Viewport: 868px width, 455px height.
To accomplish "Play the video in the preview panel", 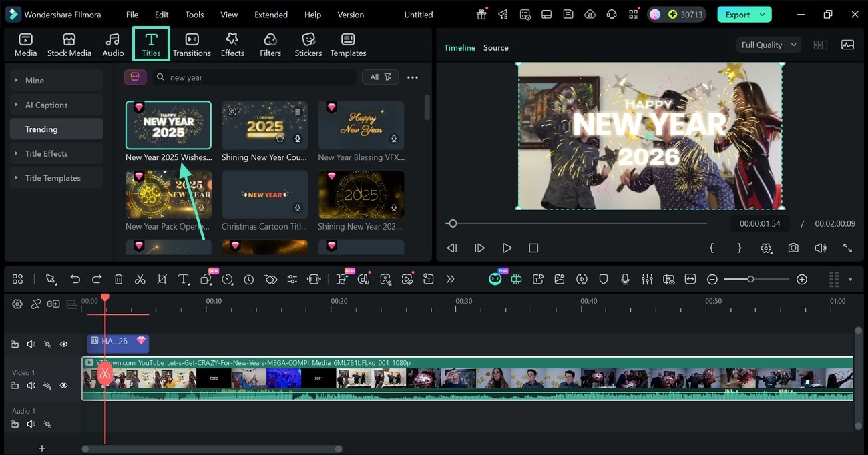I will 507,248.
